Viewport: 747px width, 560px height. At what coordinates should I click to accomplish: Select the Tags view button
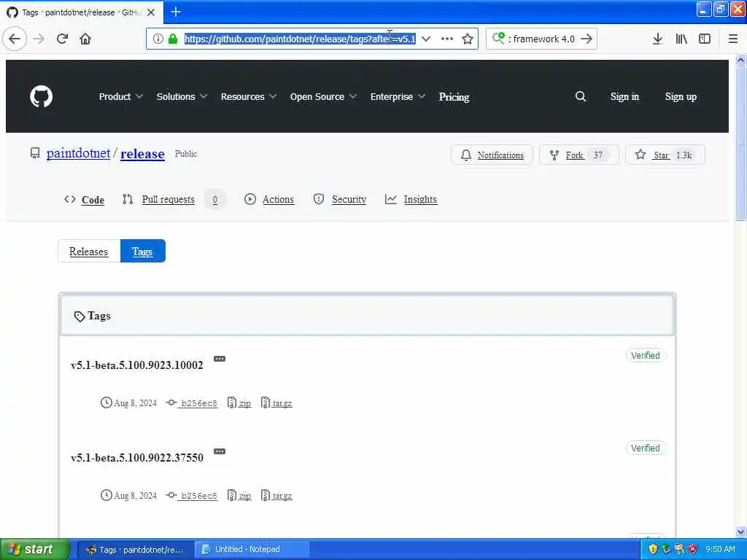[x=142, y=251]
